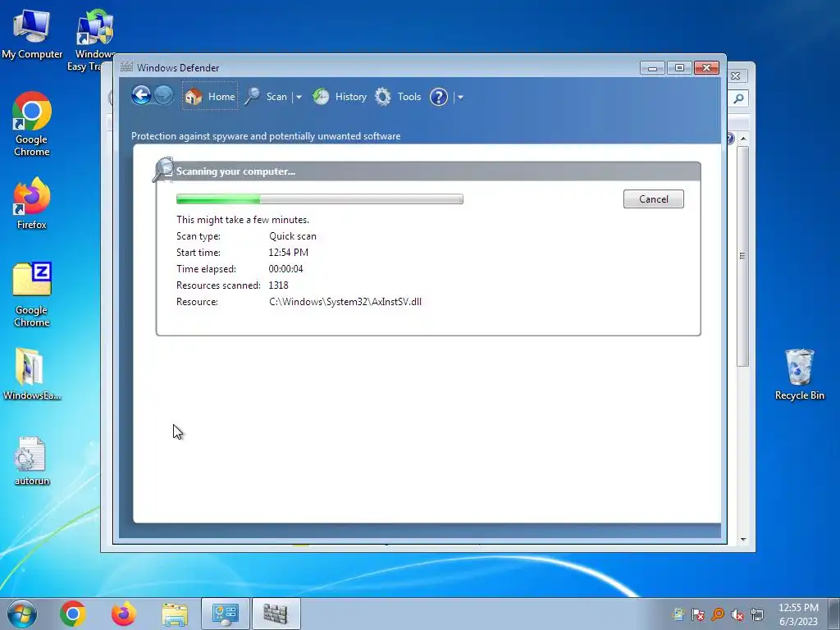Open the Windows Start menu

(22, 614)
